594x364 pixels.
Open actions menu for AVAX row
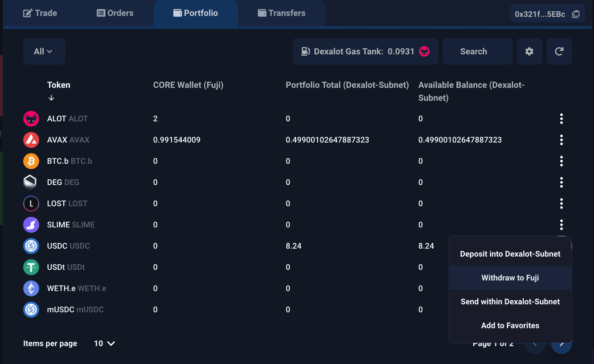pos(561,140)
